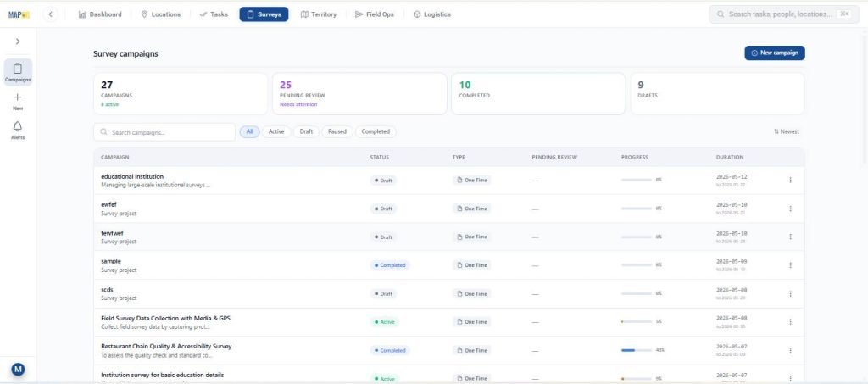This screenshot has height=384, width=868.
Task: Open the scds campaign
Action: (x=107, y=289)
